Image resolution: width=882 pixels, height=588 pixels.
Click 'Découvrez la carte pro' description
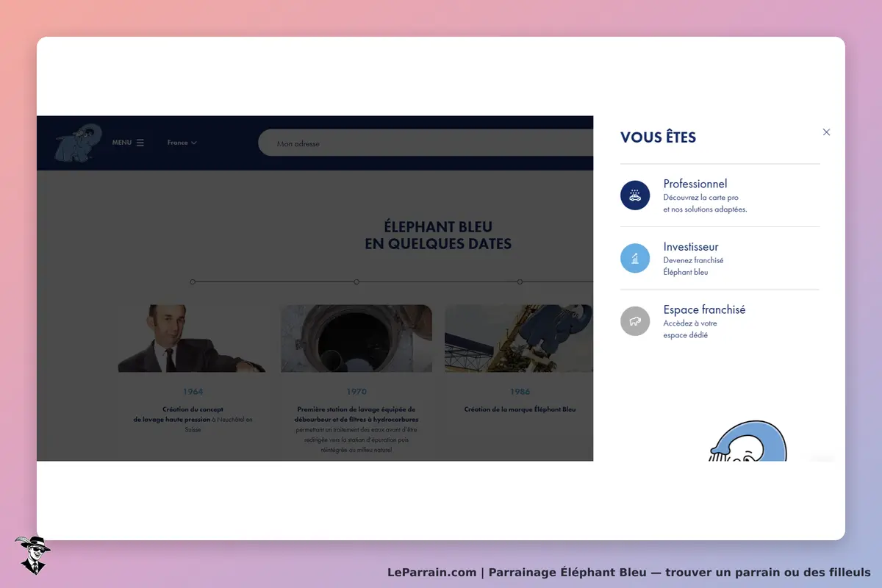700,198
